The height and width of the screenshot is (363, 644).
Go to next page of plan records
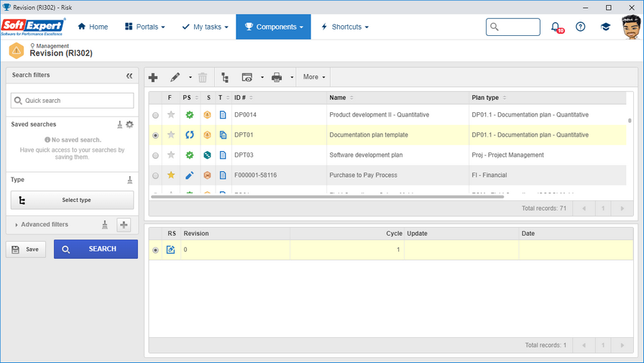(622, 208)
